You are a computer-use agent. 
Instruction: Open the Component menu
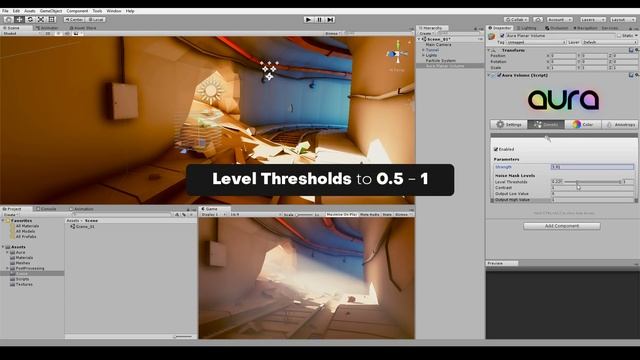[x=77, y=11]
